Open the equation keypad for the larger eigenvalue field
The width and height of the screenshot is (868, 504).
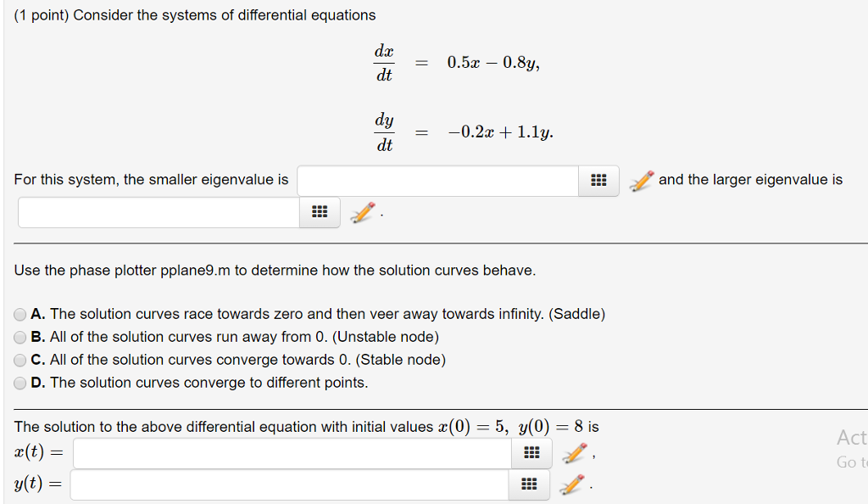pyautogui.click(x=318, y=212)
